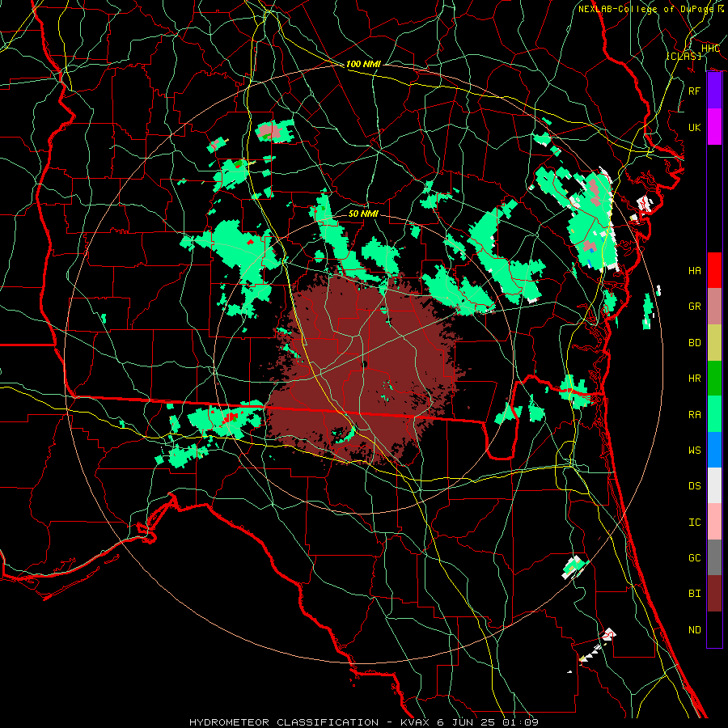Click the red HA legend color swatch
The image size is (728, 728).
[714, 270]
